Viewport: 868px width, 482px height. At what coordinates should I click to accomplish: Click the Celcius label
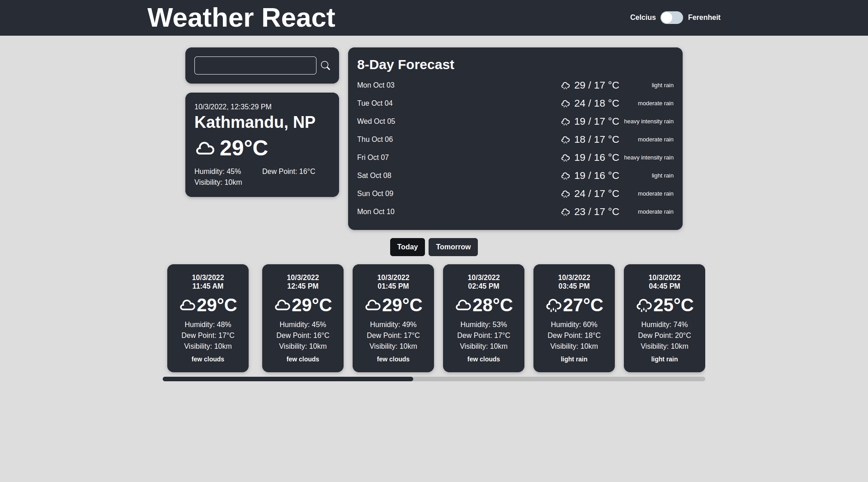click(643, 18)
